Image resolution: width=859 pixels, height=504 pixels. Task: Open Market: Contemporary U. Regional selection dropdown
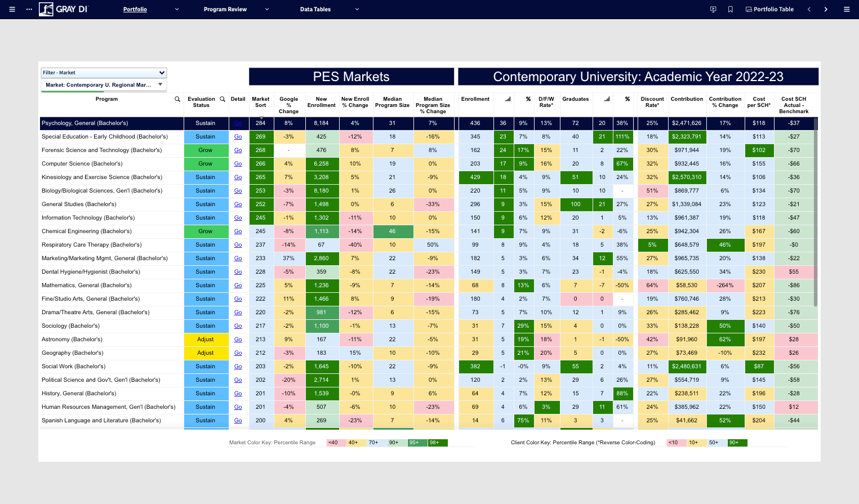(104, 85)
